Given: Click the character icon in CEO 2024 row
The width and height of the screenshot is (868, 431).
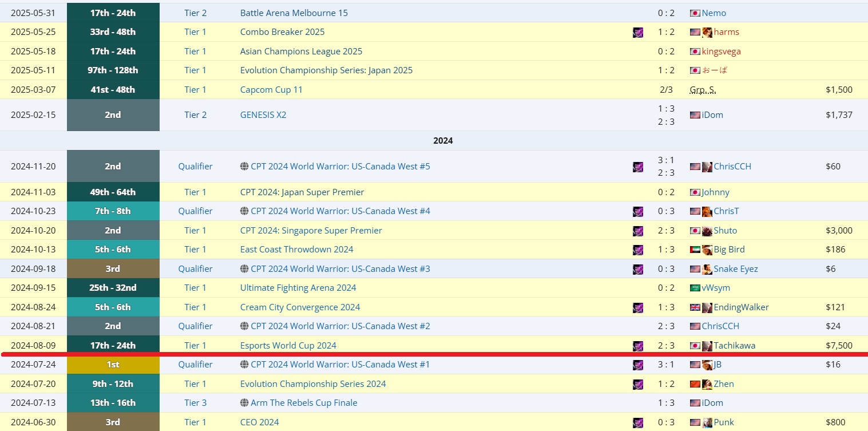Looking at the screenshot, I should pyautogui.click(x=638, y=423).
